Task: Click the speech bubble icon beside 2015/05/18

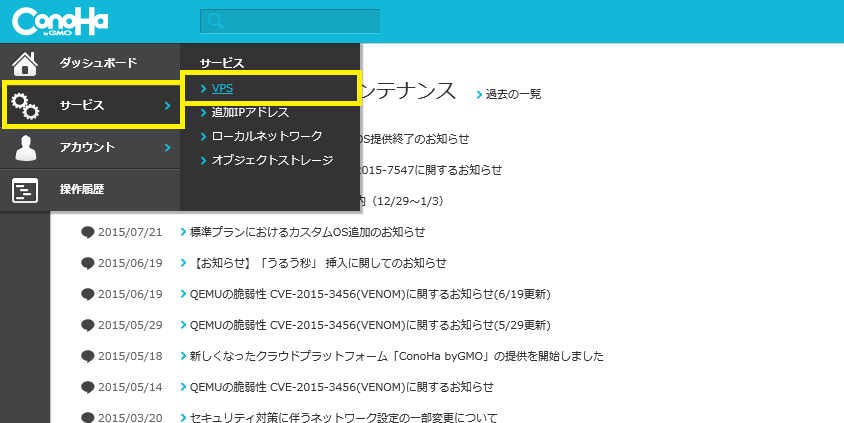Action: tap(88, 356)
